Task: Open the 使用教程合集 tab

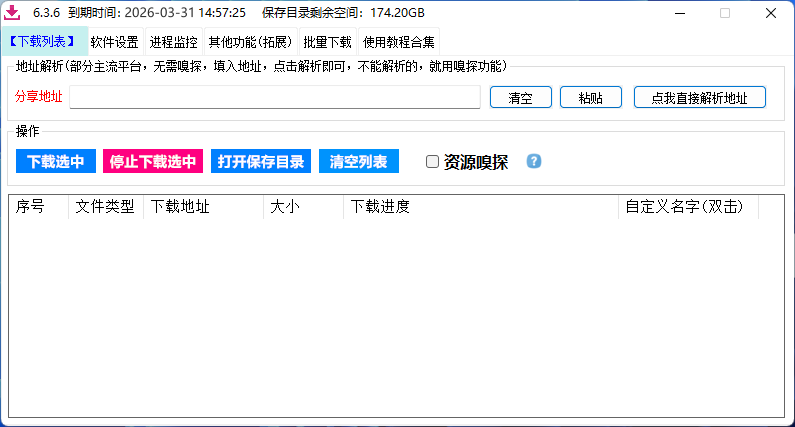Action: tap(399, 42)
